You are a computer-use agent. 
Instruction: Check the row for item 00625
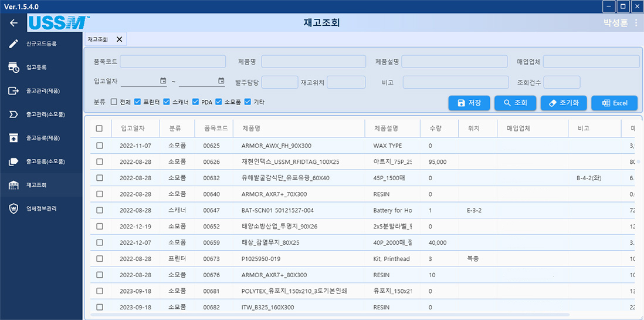coord(99,146)
